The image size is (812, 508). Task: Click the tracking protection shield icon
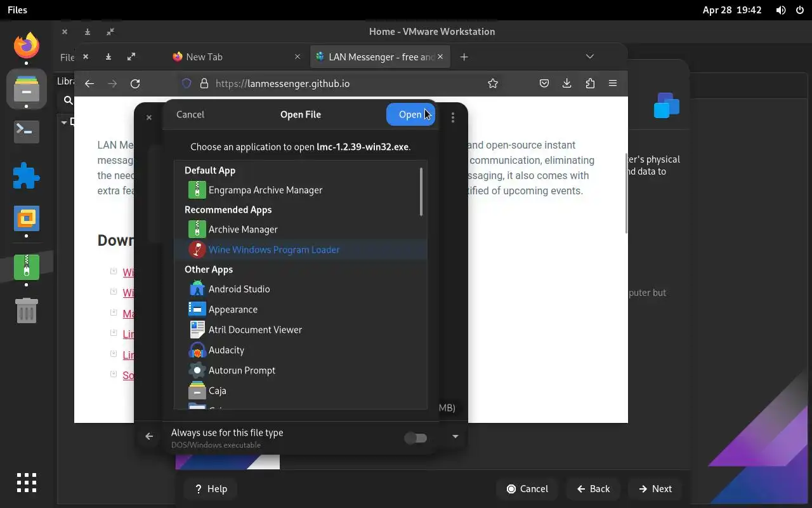[187, 83]
